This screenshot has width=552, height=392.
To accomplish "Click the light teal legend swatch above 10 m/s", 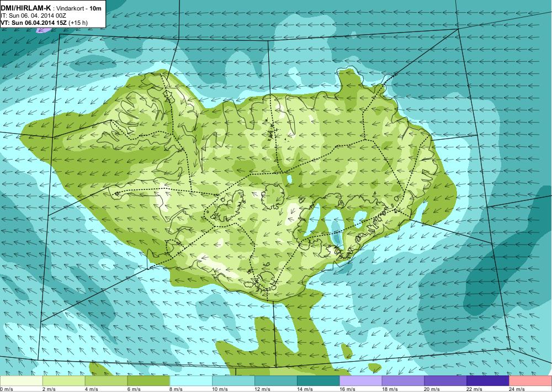I will [x=233, y=381].
